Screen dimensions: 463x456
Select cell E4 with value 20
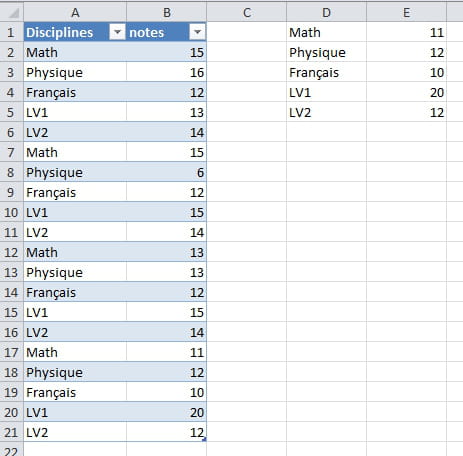406,92
